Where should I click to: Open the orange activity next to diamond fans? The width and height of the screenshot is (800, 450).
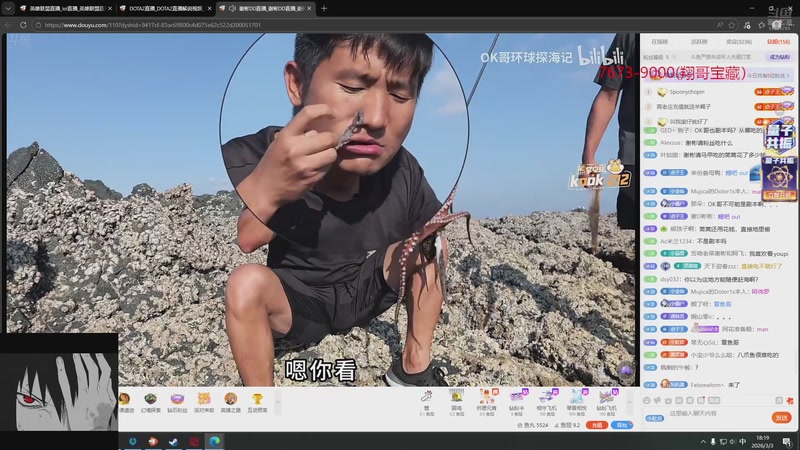[204, 402]
